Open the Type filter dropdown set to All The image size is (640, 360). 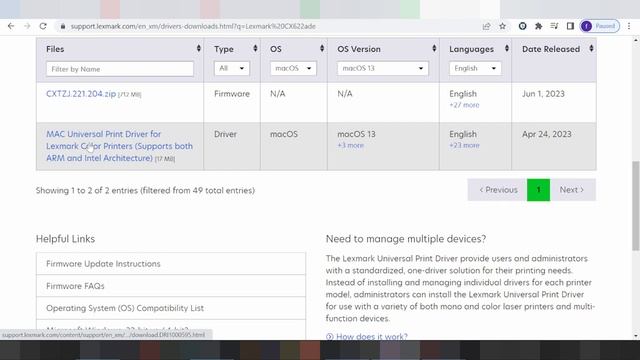[231, 68]
